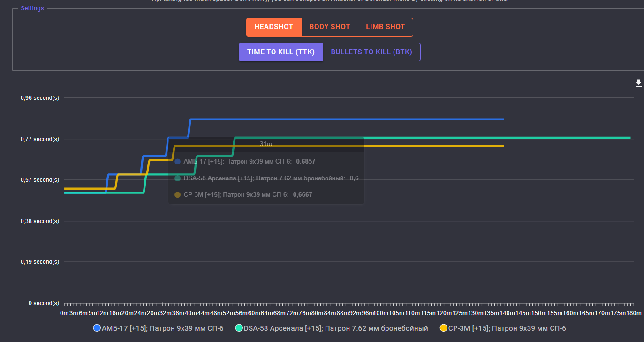Switch to BULLETS TO KILL (BTK) mode
The width and height of the screenshot is (644, 342).
(x=371, y=52)
